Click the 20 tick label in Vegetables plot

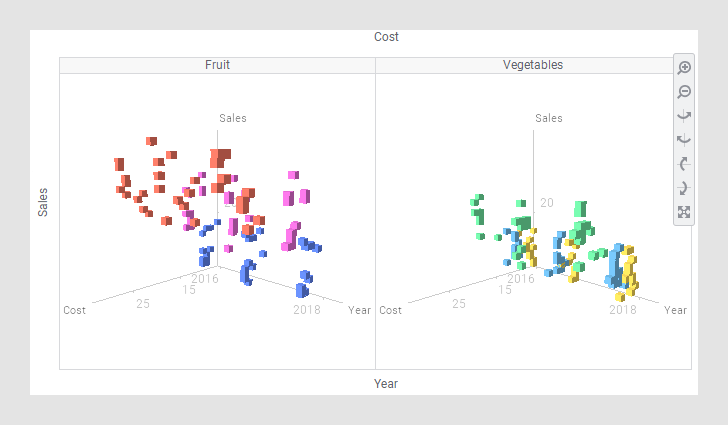(547, 203)
